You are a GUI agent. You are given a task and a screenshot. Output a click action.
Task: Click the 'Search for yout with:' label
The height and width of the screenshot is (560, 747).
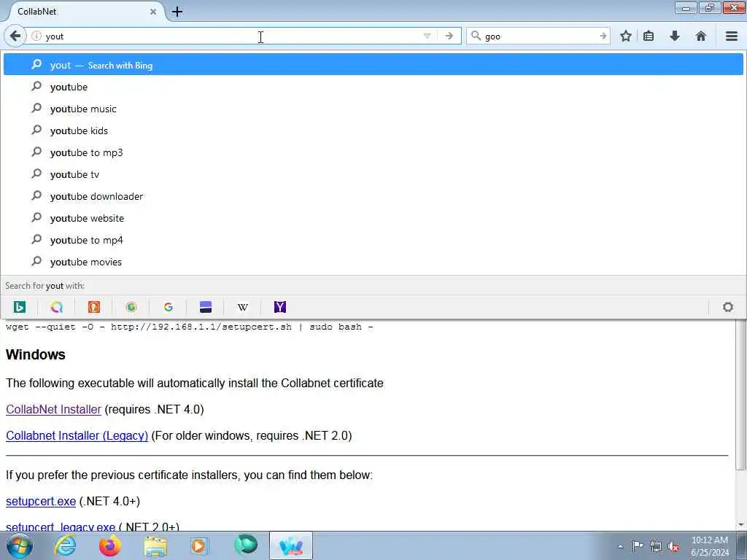[x=44, y=286]
